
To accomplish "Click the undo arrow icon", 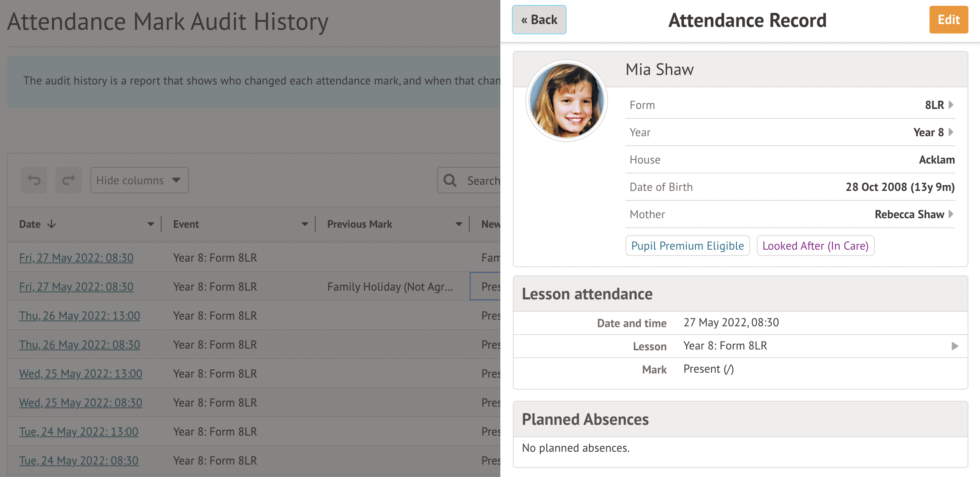I will coord(34,180).
